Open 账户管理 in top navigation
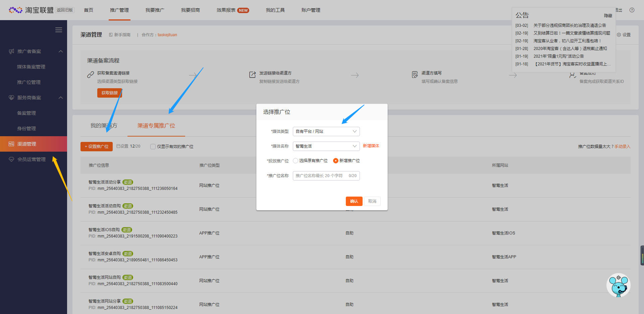644x314 pixels. [311, 10]
